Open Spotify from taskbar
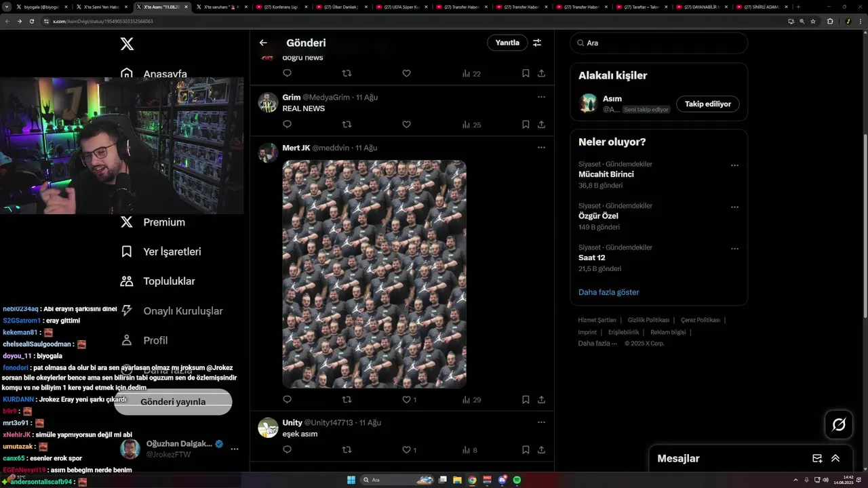 (x=517, y=480)
